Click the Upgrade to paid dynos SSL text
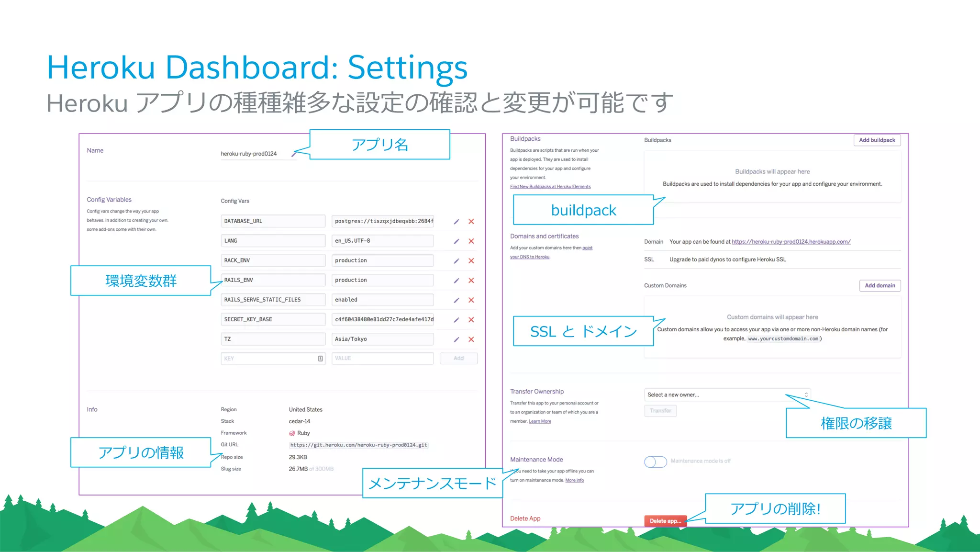Viewport: 980px width, 552px height. (728, 259)
